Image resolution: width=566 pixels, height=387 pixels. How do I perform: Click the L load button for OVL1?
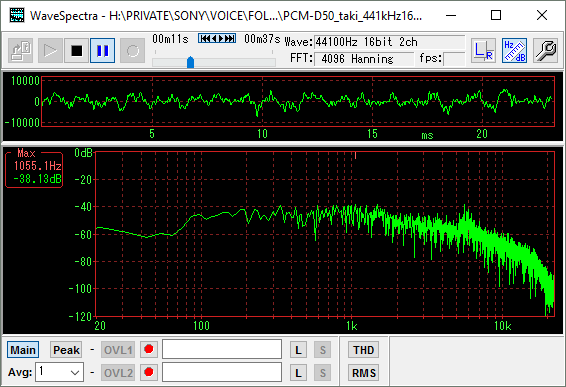299,350
